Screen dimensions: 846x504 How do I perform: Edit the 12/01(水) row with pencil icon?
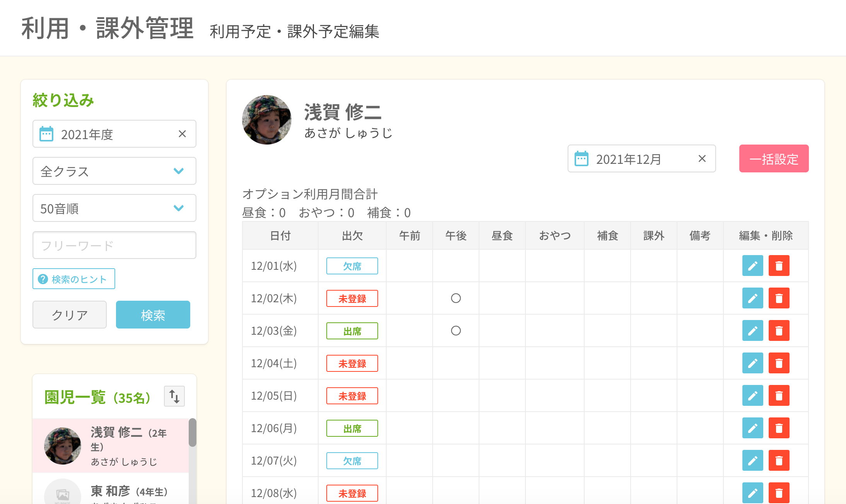coord(752,266)
